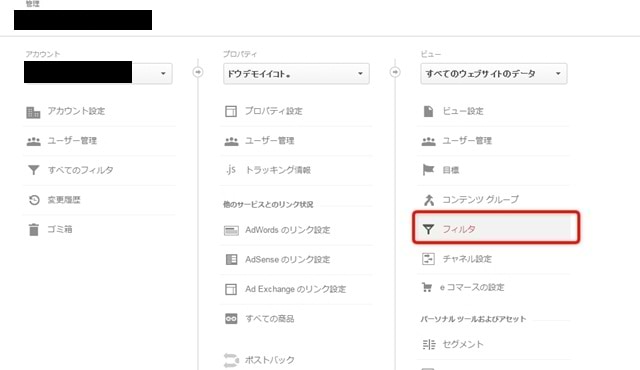The image size is (640, 370).
Task: Click the 管理 page title
Action: point(32,4)
